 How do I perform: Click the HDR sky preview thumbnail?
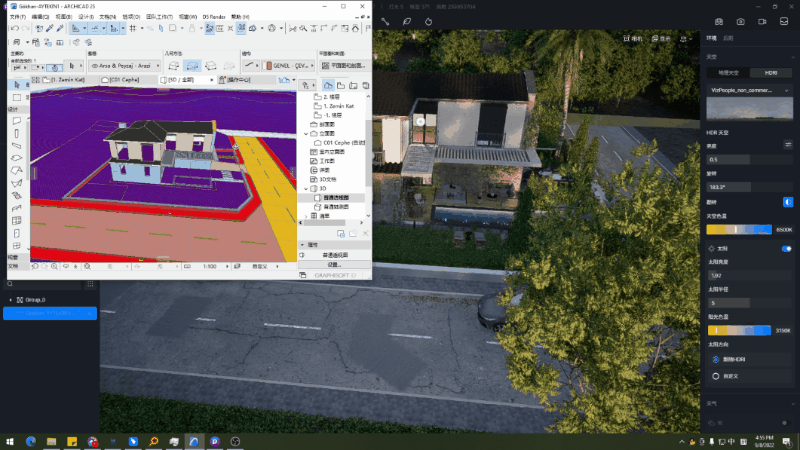pos(749,109)
